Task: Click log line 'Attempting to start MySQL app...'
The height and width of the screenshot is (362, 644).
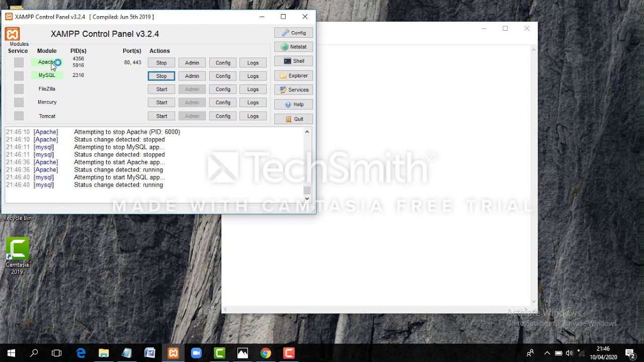Action: 119,177
